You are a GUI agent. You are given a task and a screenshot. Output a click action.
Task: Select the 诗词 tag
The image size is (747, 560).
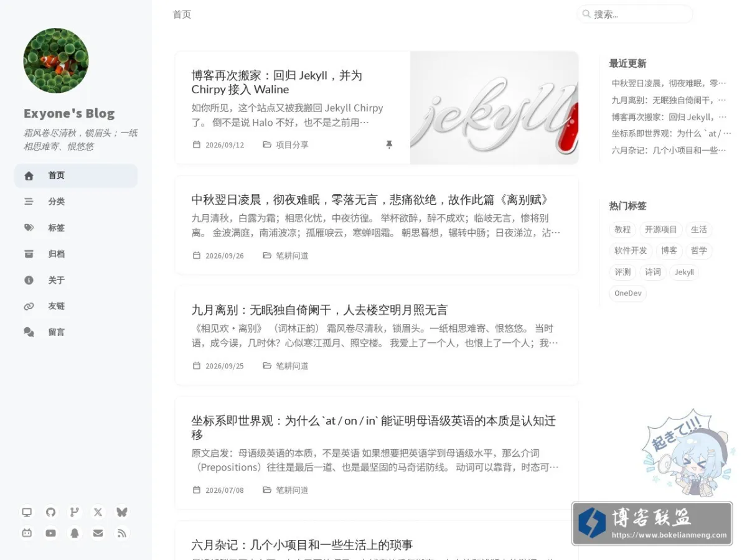click(x=653, y=272)
